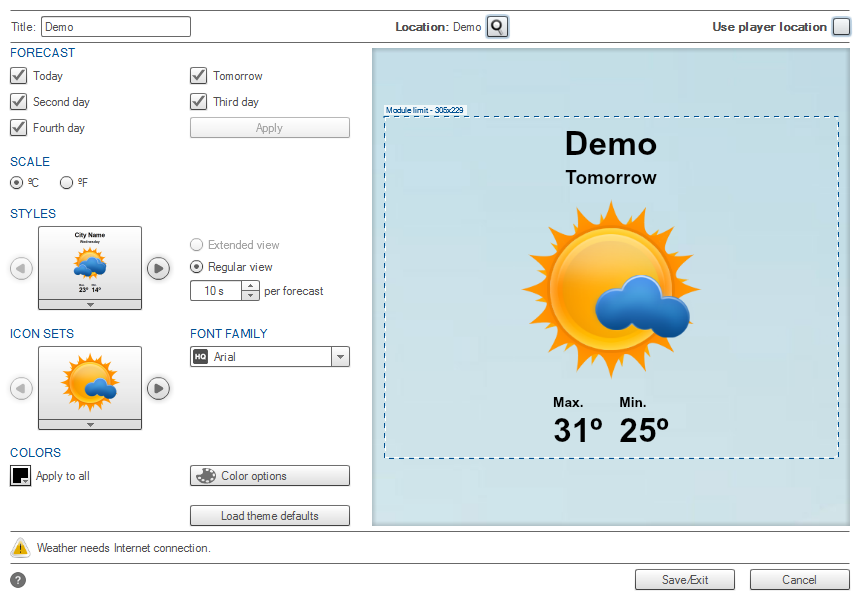Screen dimensions: 860x600
Task: Expand the styles list under the thumbnail
Action: [90, 304]
